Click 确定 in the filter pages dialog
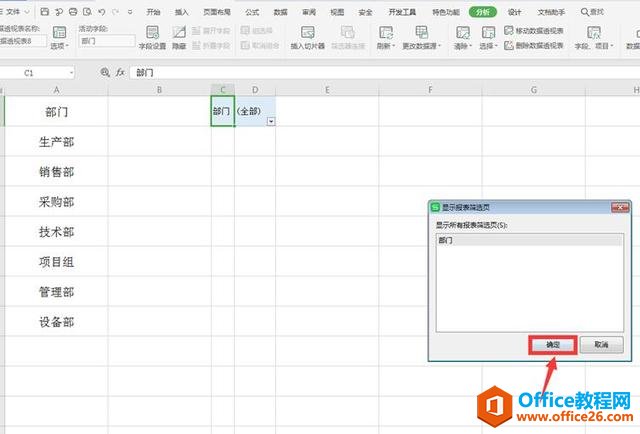The width and height of the screenshot is (640, 434). [x=553, y=345]
